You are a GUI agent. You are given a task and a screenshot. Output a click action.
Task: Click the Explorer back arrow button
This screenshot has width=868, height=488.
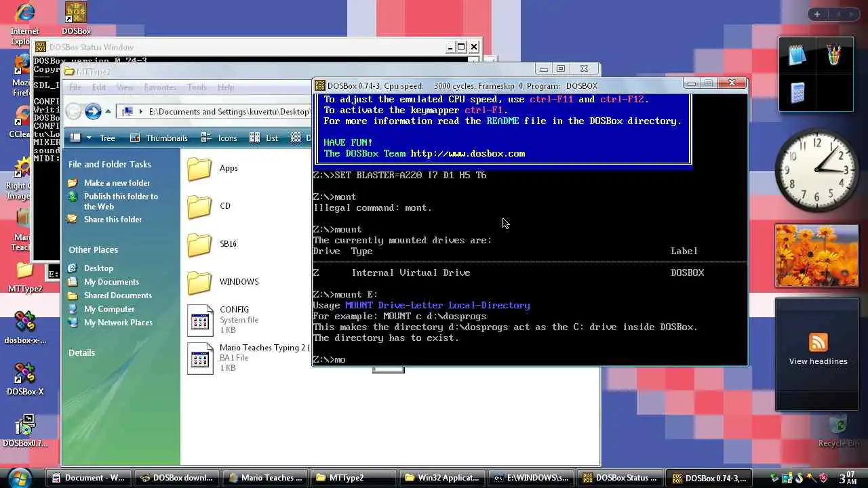74,111
